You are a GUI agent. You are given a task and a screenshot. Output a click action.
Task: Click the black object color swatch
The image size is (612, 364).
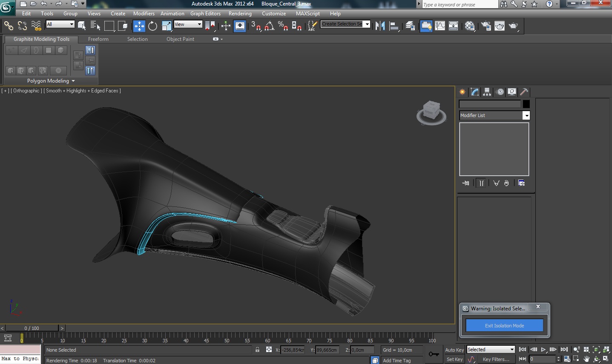point(526,104)
